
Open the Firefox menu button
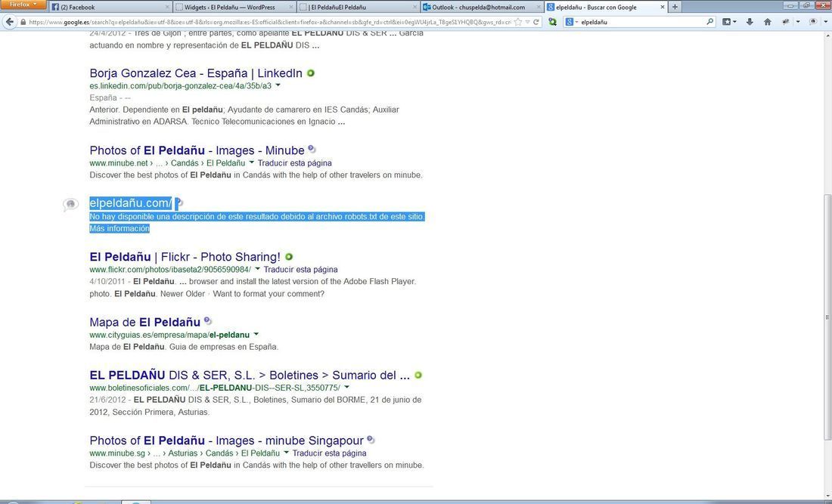(23, 5)
